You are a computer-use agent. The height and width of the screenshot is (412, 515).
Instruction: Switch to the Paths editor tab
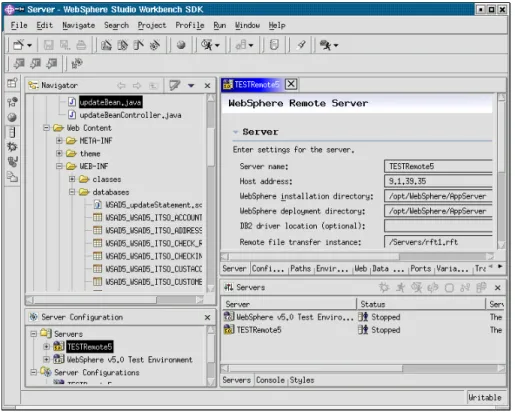(x=300, y=269)
